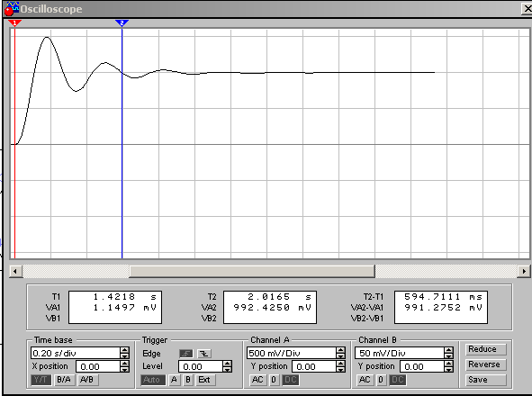Click the Reduce button
This screenshot has height=396, width=532.
[486, 349]
